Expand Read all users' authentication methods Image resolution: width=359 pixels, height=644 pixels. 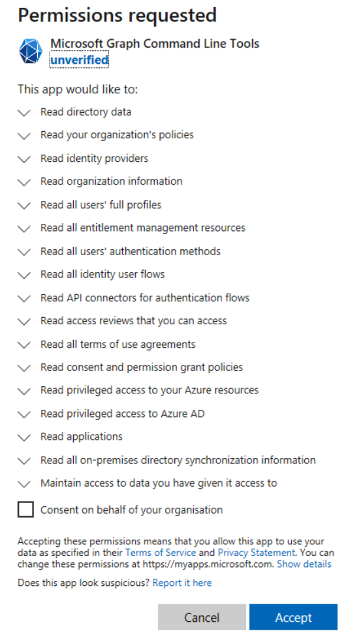tap(25, 252)
